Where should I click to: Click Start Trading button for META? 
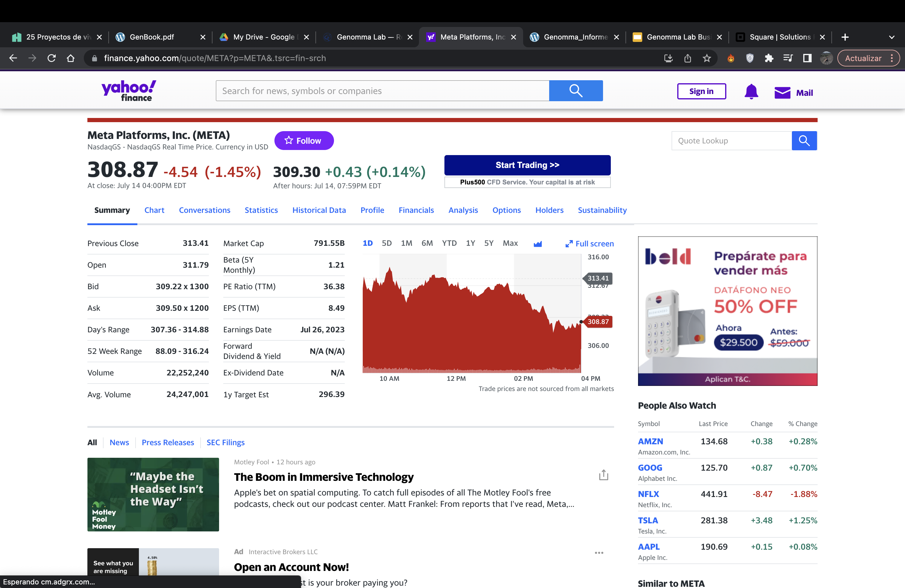click(527, 165)
